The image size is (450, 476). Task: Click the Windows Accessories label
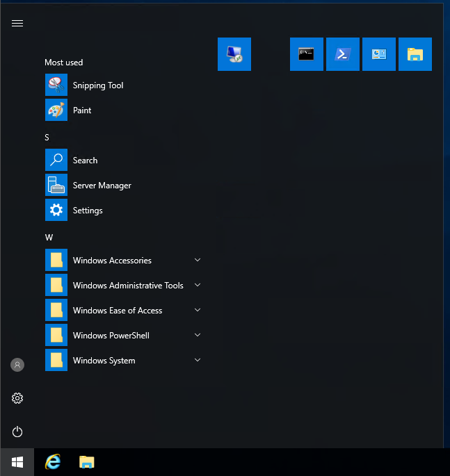112,261
